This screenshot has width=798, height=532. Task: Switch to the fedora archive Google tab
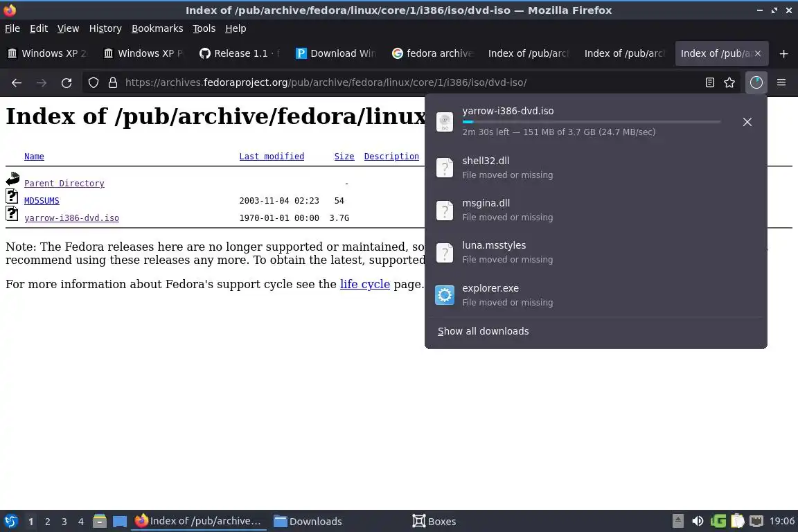coord(432,53)
